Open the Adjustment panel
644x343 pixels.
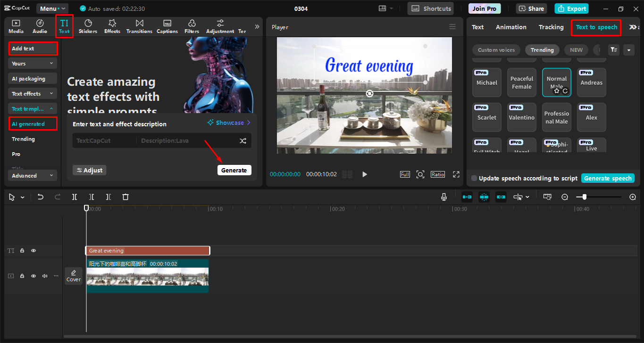pyautogui.click(x=219, y=26)
